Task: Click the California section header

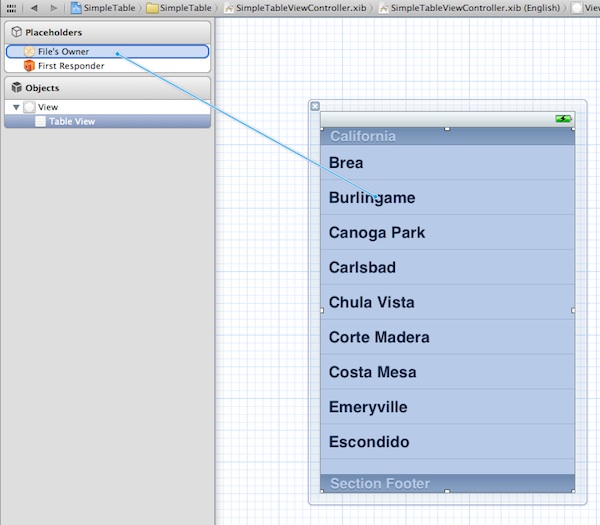Action: click(x=447, y=137)
